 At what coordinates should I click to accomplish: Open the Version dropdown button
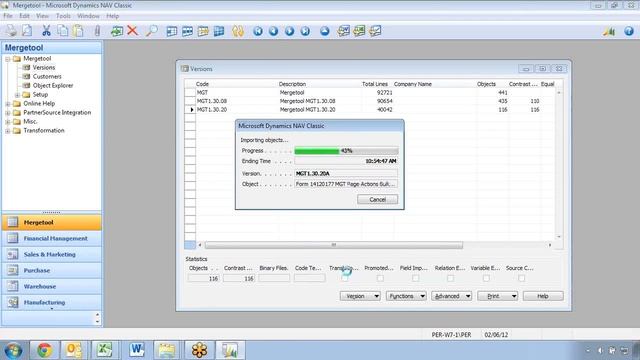(360, 296)
